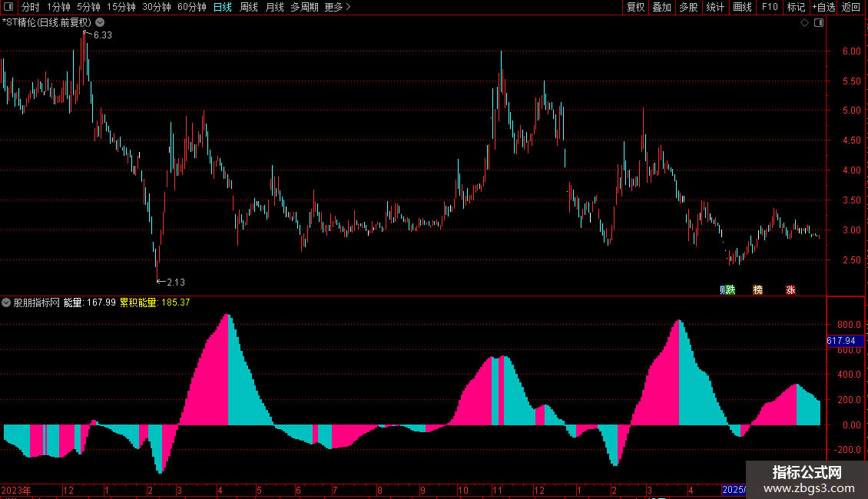This screenshot has width=868, height=499.
Task: Click the 返回 back button
Action: (851, 7)
